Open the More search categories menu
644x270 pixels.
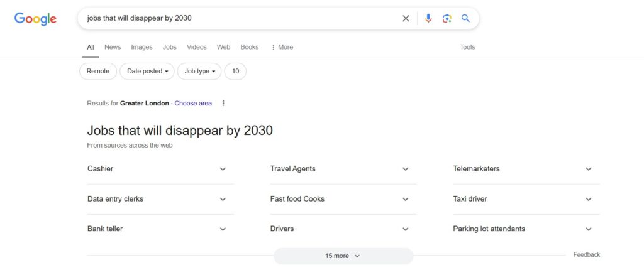(282, 47)
